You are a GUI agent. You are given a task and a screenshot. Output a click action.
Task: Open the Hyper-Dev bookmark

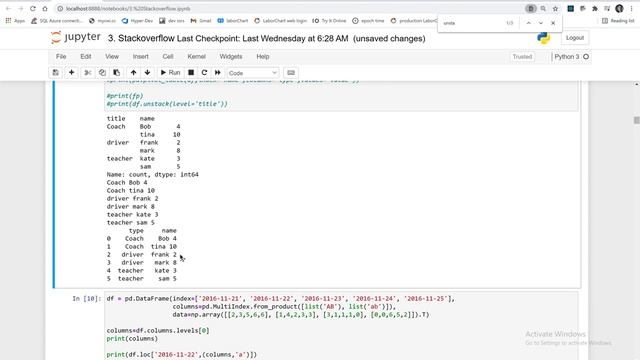click(x=137, y=21)
